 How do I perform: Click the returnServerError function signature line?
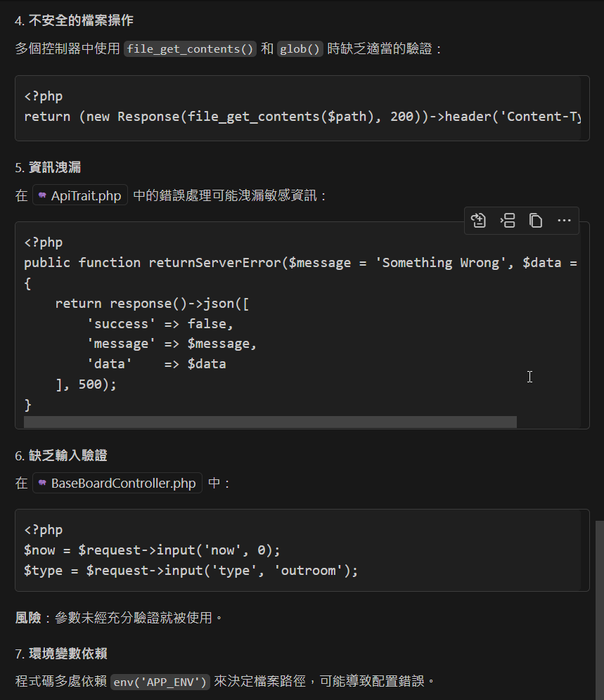pos(300,263)
